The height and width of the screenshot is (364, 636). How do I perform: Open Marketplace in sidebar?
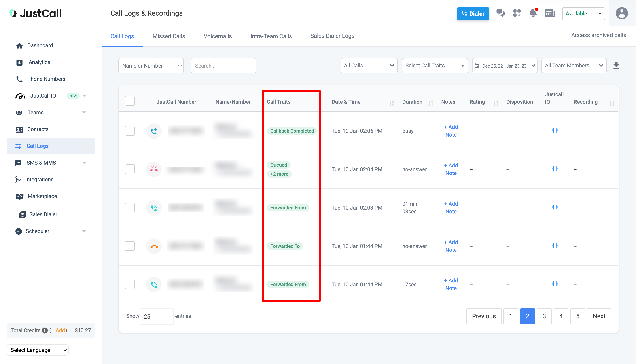42,196
